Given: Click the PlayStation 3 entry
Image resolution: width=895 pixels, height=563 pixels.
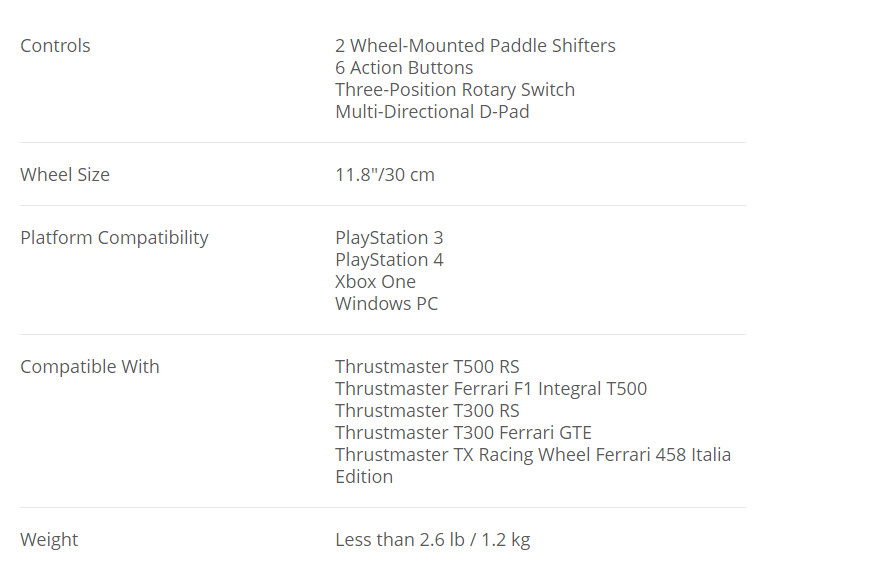Looking at the screenshot, I should [389, 238].
